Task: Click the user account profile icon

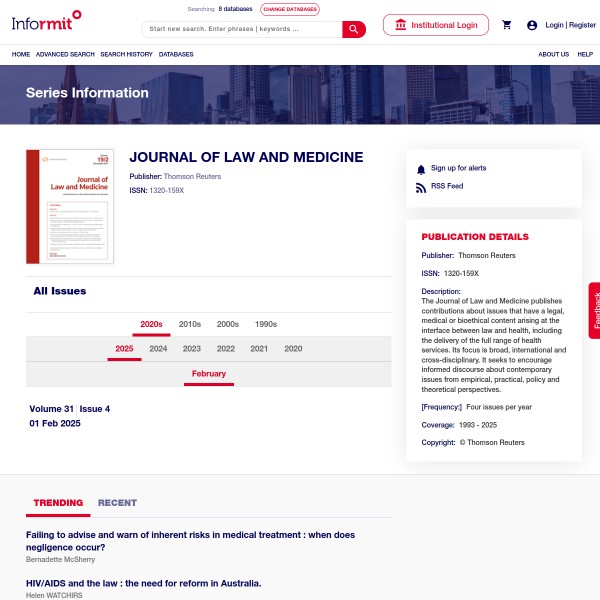Action: (x=532, y=25)
